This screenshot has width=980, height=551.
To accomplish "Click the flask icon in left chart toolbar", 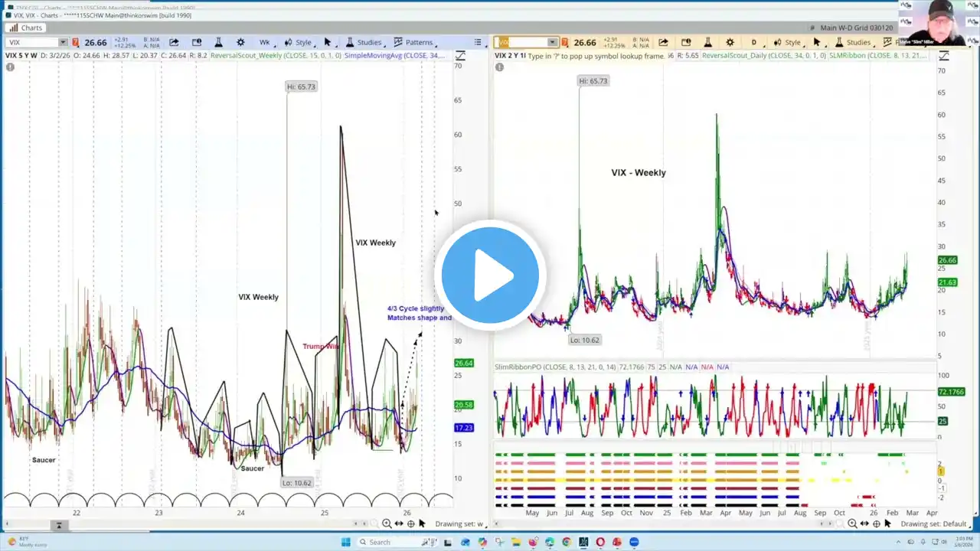I will [x=218, y=43].
